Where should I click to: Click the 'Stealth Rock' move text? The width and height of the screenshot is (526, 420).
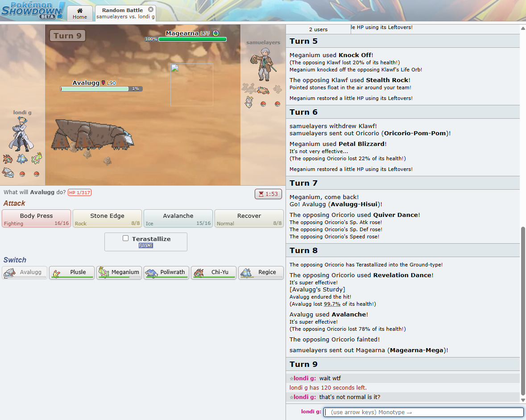[387, 80]
